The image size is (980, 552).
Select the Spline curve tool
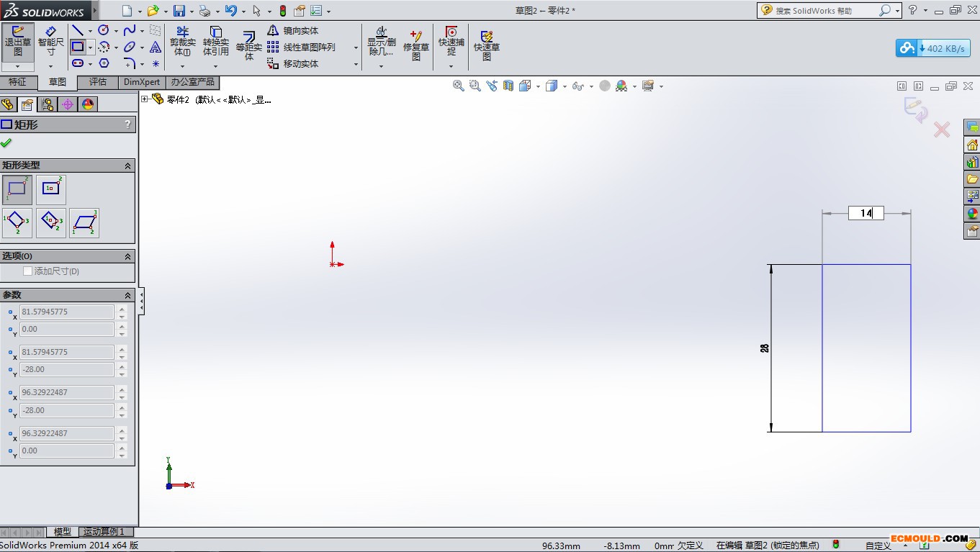(130, 30)
